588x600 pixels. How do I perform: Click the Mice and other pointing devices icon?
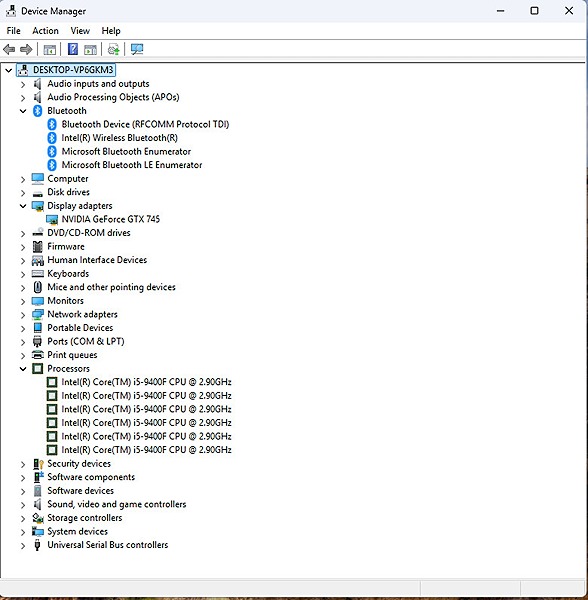tap(37, 287)
